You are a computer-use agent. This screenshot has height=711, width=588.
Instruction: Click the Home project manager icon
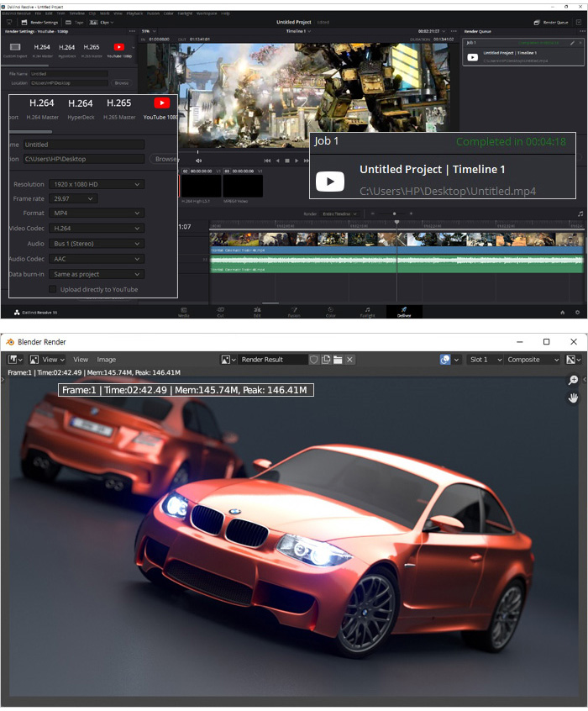tap(563, 312)
